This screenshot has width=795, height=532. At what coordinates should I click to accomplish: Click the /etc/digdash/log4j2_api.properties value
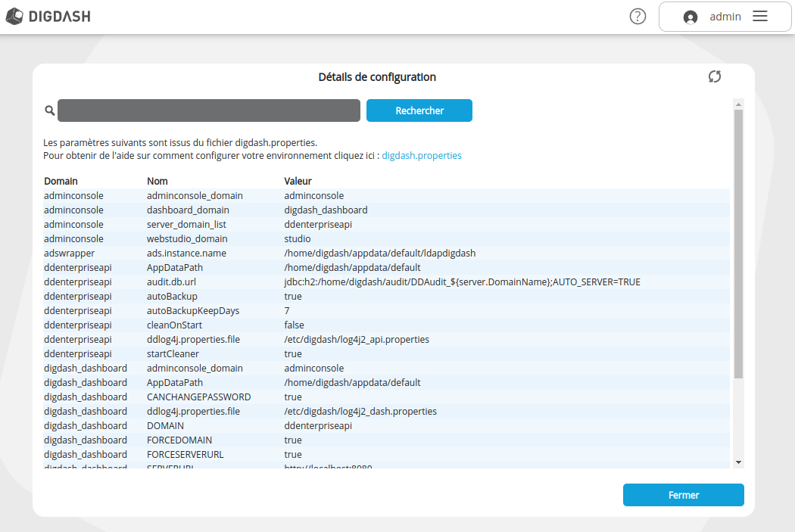tap(357, 340)
